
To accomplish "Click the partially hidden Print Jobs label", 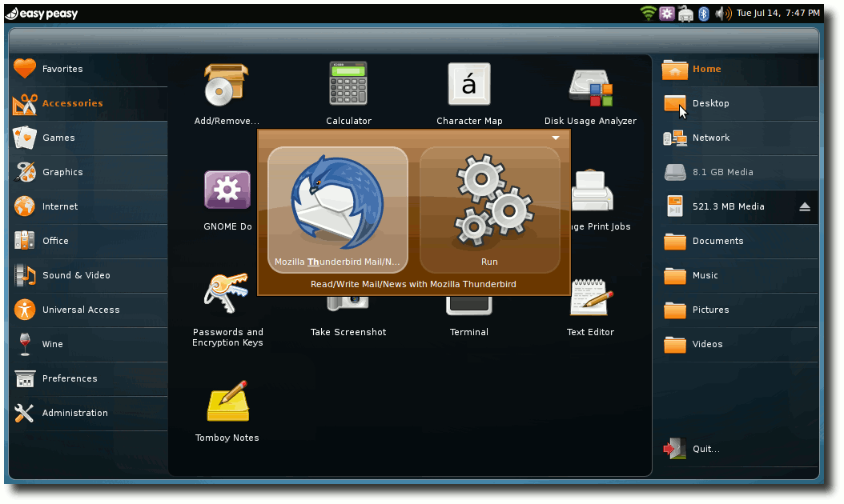I will coord(601,226).
